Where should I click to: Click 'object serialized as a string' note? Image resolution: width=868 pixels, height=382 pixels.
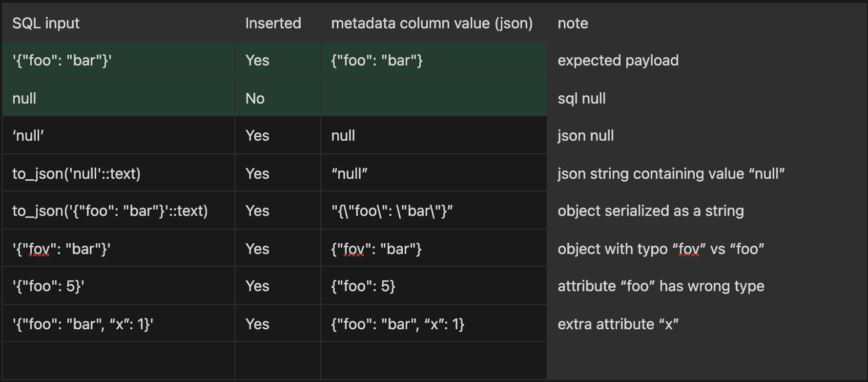[x=650, y=211]
